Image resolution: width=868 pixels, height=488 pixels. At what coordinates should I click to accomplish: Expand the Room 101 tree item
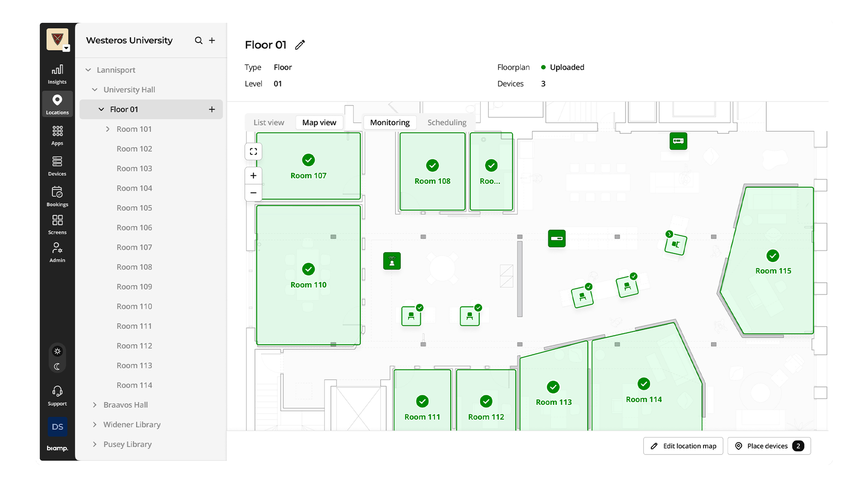(x=108, y=129)
